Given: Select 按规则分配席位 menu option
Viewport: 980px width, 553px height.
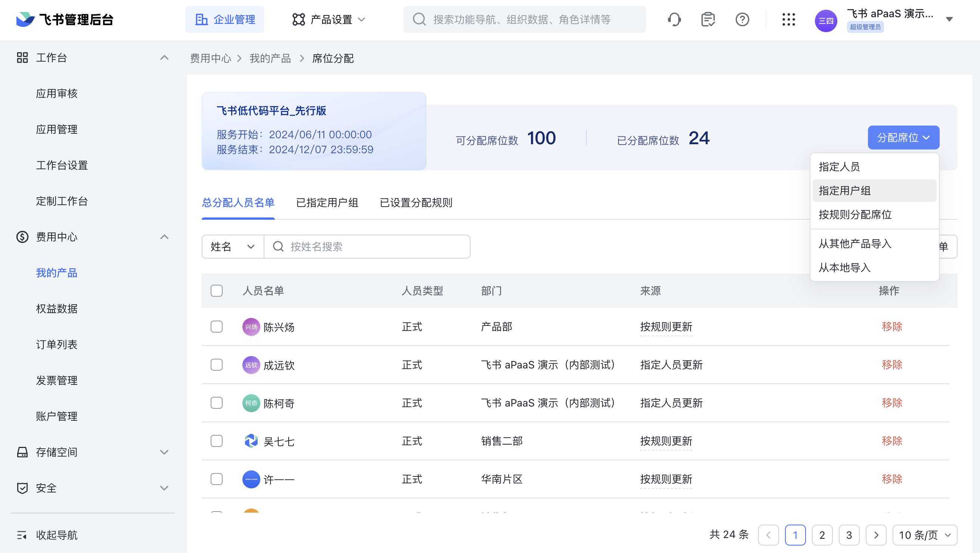Looking at the screenshot, I should pos(874,214).
